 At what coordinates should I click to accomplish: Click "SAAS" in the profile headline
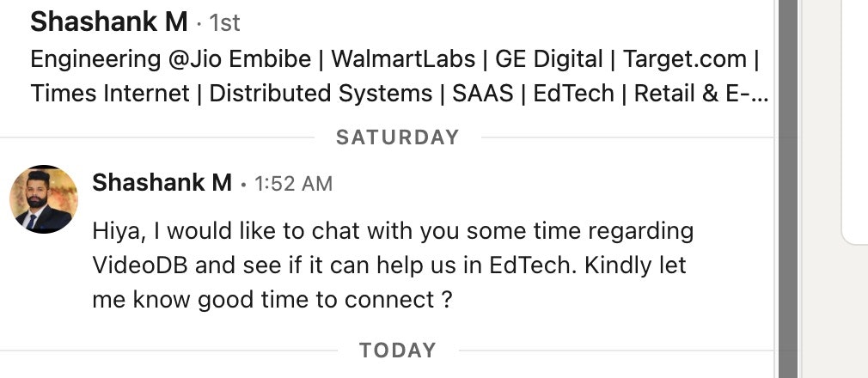[x=483, y=93]
